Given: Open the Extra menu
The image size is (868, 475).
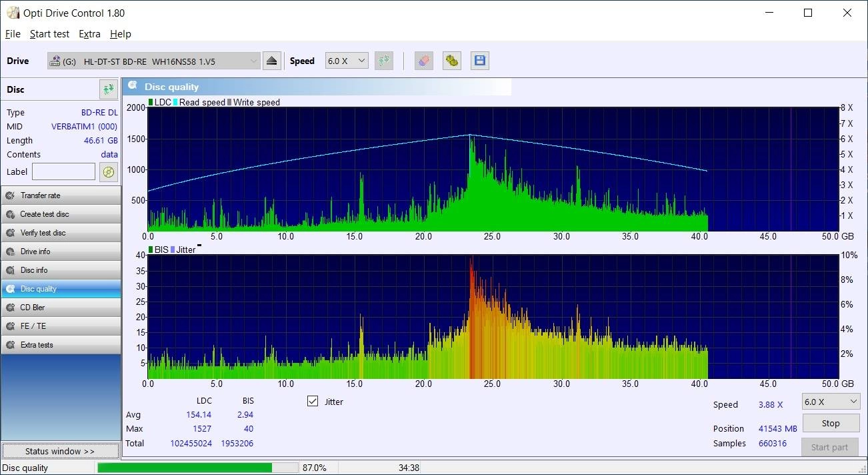Looking at the screenshot, I should click(x=89, y=34).
